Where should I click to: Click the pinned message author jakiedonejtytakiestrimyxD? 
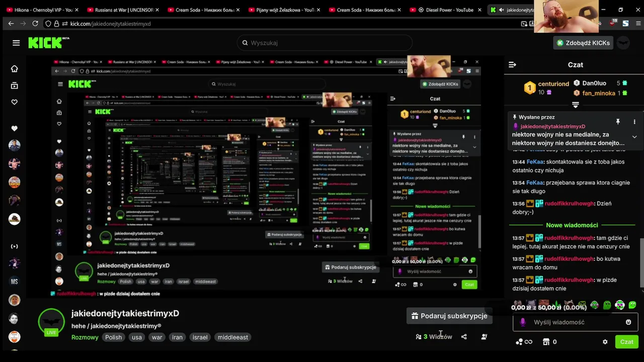click(552, 126)
